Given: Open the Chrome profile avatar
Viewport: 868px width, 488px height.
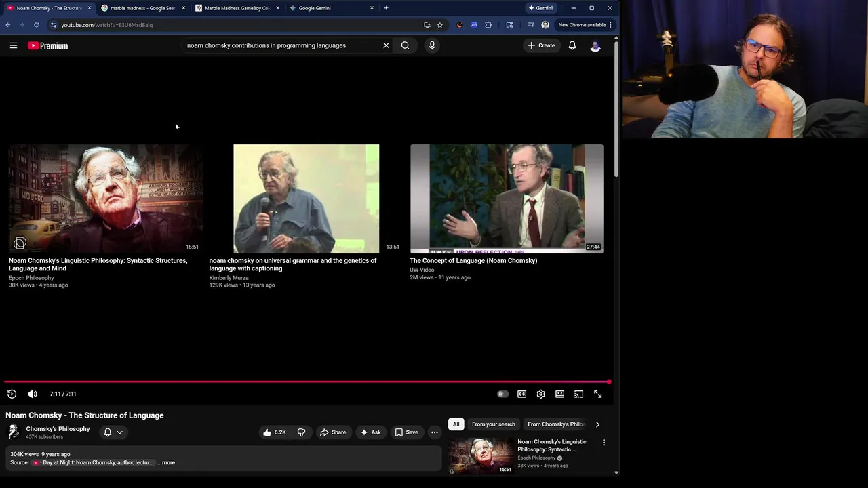Looking at the screenshot, I should (545, 25).
